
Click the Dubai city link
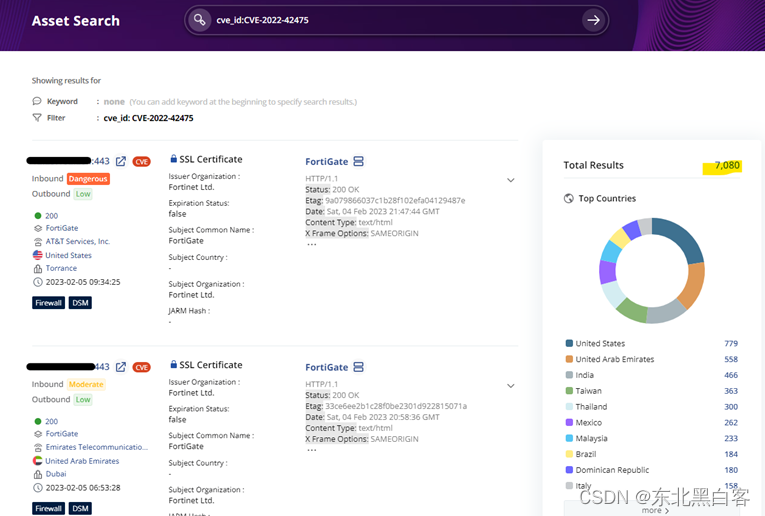[56, 474]
